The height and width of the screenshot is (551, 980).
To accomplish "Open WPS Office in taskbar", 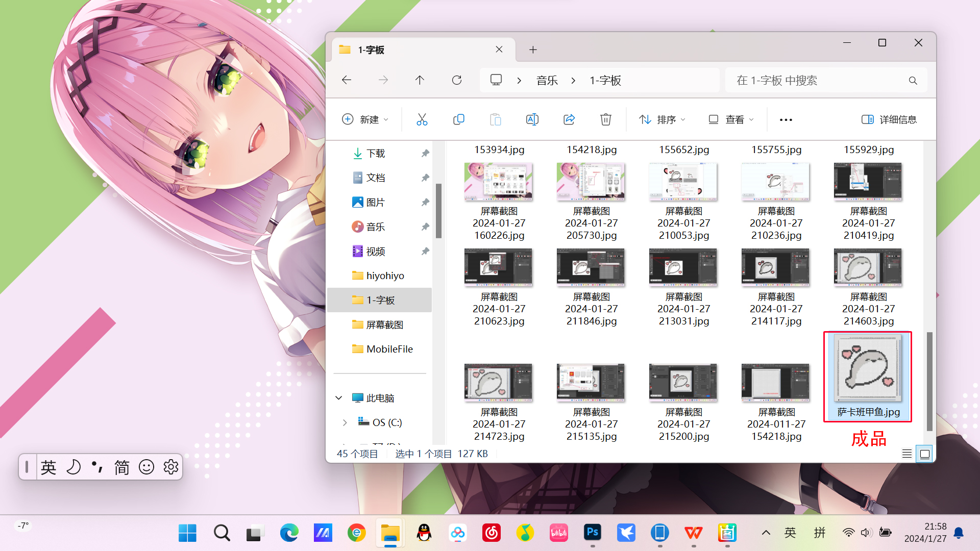I will (x=693, y=533).
